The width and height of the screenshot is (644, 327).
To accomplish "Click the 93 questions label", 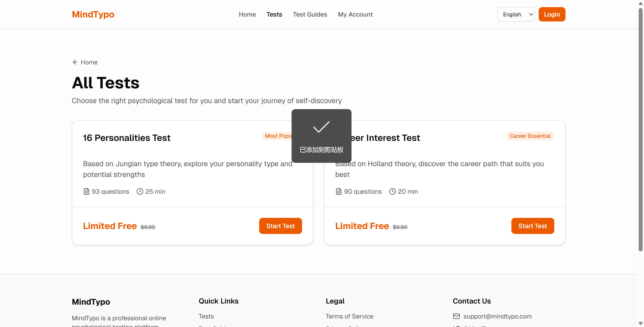I will (110, 191).
